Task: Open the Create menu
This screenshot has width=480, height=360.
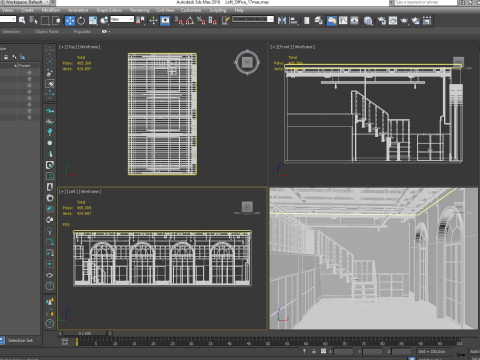Action: click(x=27, y=10)
